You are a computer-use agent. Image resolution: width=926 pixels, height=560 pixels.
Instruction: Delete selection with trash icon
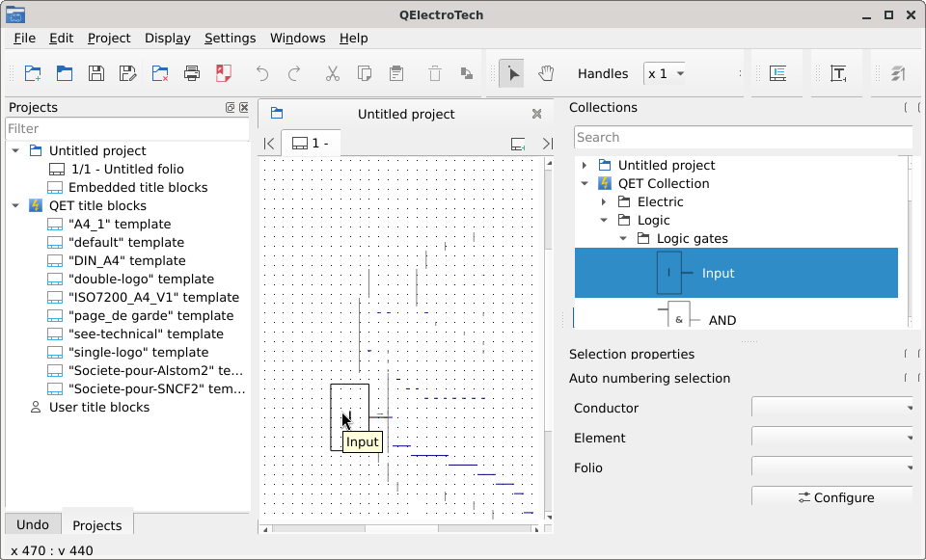435,74
